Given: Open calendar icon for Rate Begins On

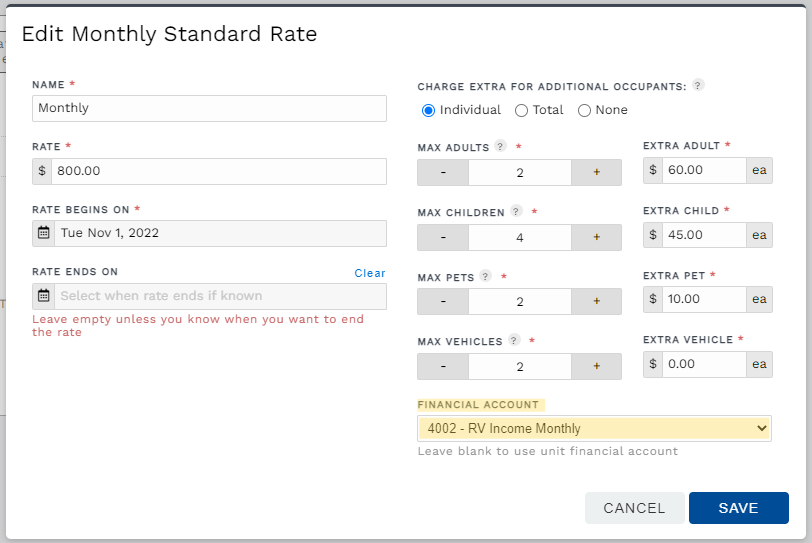Looking at the screenshot, I should [x=44, y=233].
